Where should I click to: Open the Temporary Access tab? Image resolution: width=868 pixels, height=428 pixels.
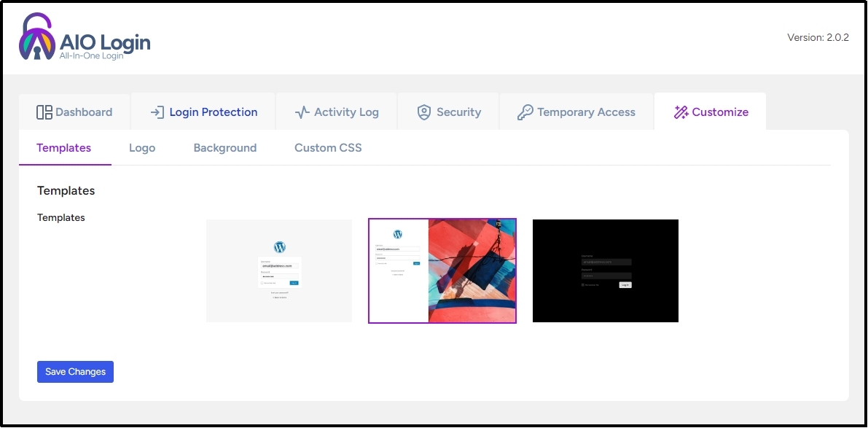pyautogui.click(x=576, y=112)
